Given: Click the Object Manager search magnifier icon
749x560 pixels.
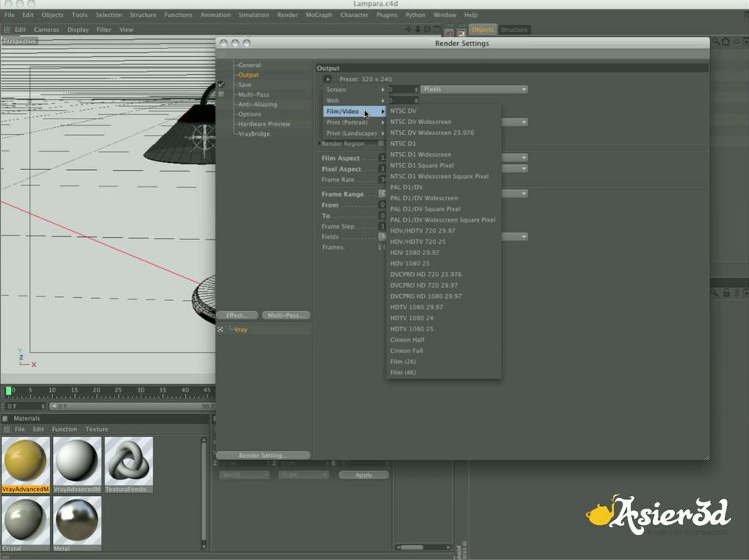Looking at the screenshot, I should tap(716, 41).
